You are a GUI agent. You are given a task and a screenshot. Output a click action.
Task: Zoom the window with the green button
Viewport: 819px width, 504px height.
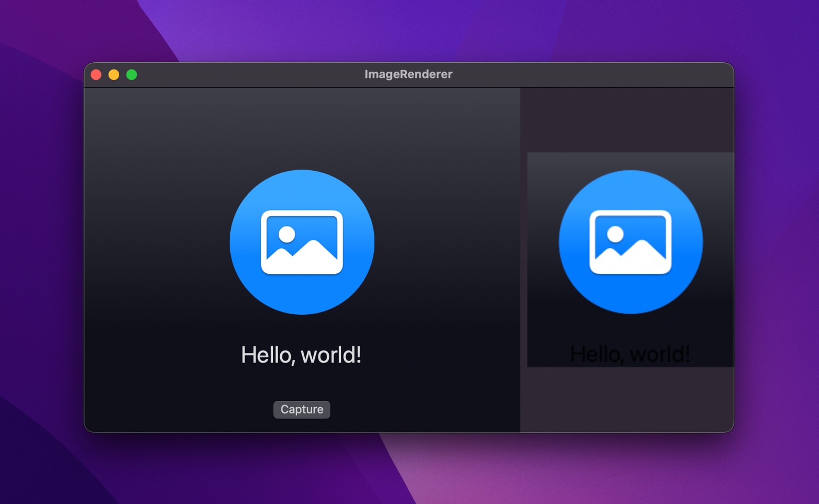(x=131, y=74)
